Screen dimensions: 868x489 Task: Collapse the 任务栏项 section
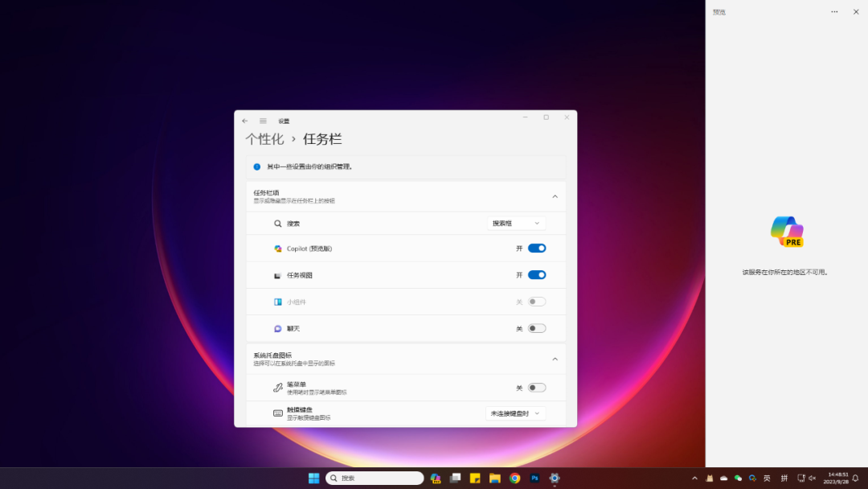point(555,195)
